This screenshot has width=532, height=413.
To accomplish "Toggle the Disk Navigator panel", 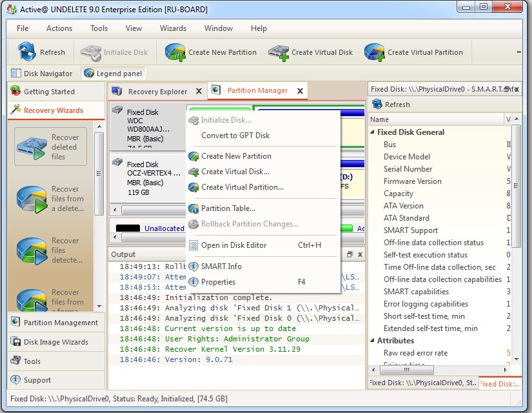I will point(42,74).
